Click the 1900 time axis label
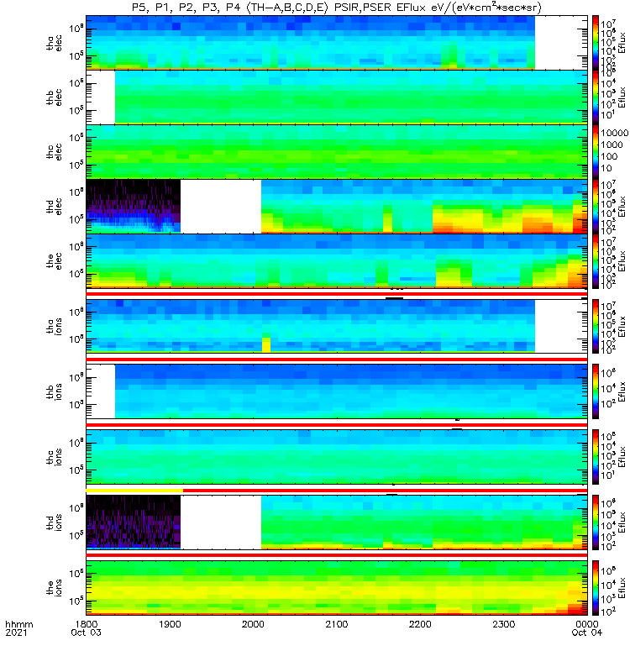630x672 pixels. click(170, 624)
